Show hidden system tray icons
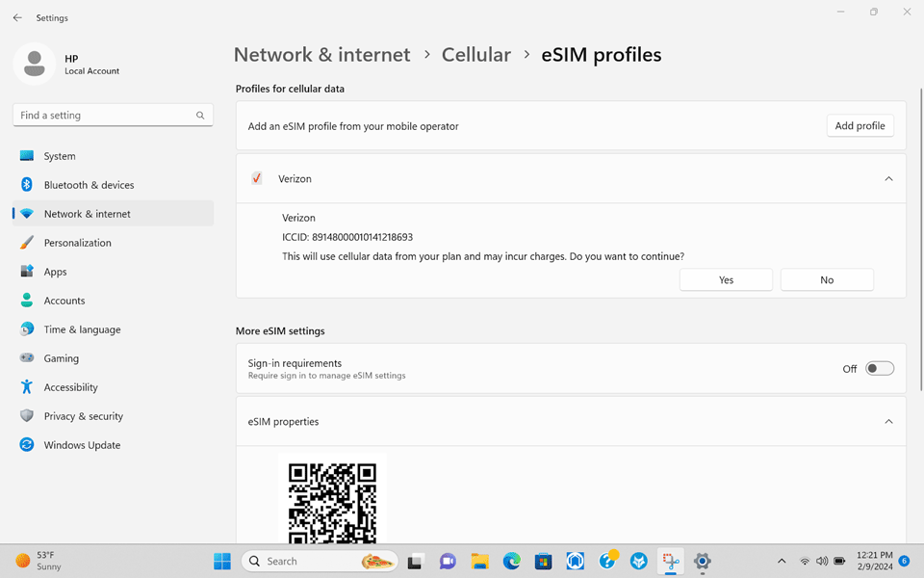924x578 pixels. click(782, 560)
